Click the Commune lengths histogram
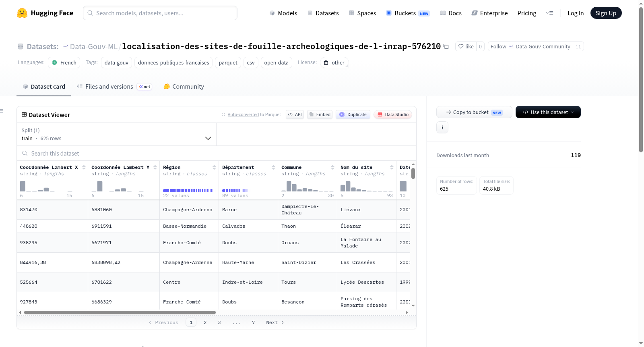This screenshot has width=644, height=347. tap(308, 186)
